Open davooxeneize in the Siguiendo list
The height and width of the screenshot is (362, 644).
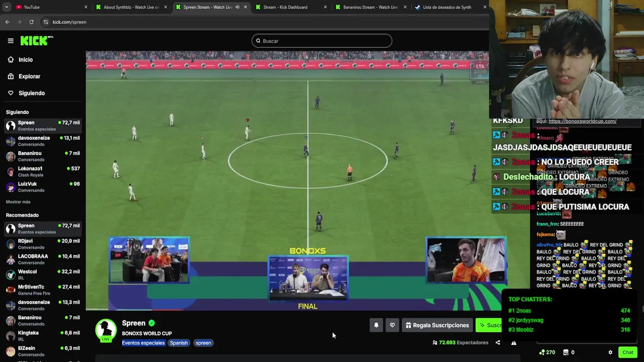pyautogui.click(x=43, y=141)
